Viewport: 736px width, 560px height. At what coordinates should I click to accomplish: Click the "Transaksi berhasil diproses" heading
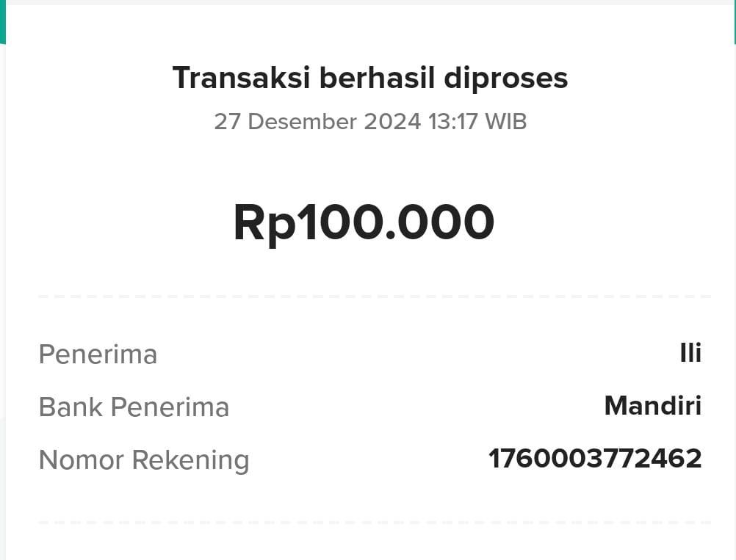tap(369, 78)
